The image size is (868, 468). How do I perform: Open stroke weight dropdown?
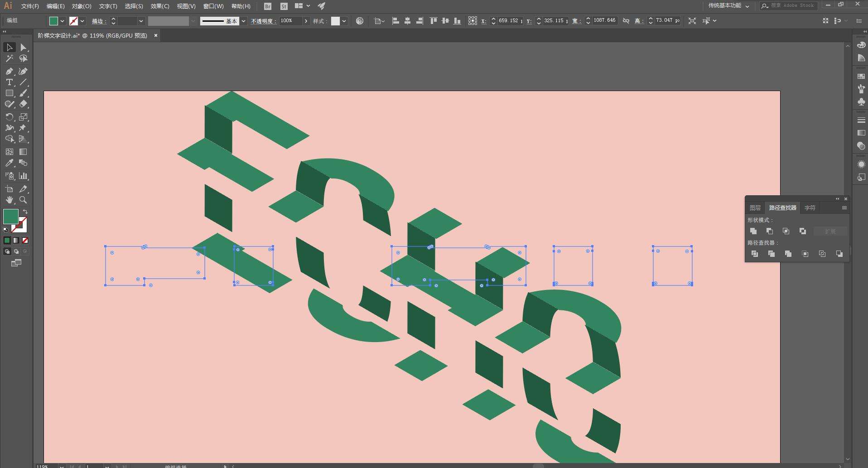[141, 21]
